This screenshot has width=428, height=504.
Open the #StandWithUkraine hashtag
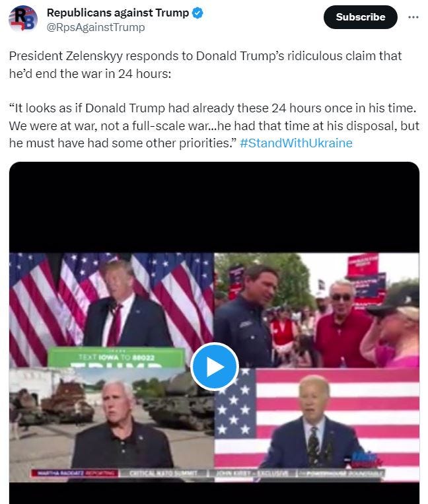(296, 143)
